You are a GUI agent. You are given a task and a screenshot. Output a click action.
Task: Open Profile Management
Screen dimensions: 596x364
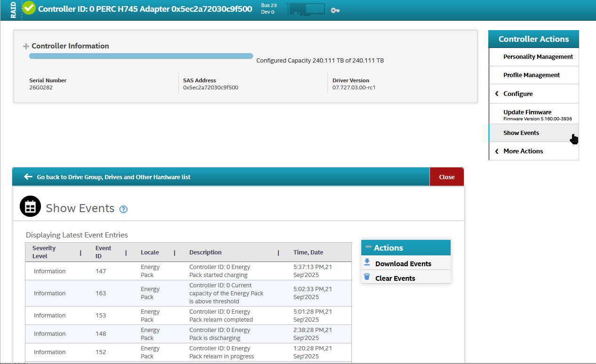coord(532,75)
